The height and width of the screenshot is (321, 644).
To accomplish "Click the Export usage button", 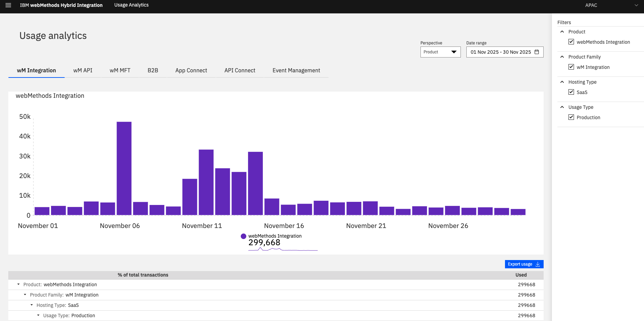I will tap(524, 264).
